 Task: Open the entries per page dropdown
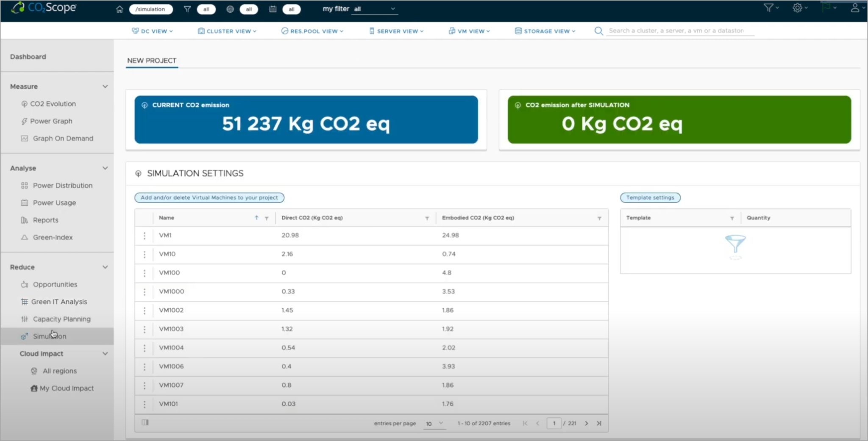[434, 423]
